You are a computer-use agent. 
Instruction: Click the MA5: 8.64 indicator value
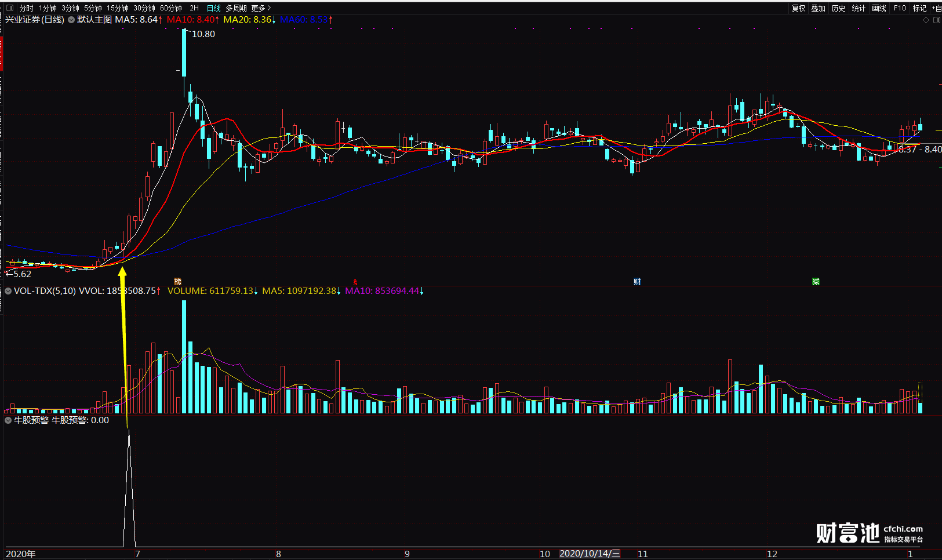click(136, 20)
